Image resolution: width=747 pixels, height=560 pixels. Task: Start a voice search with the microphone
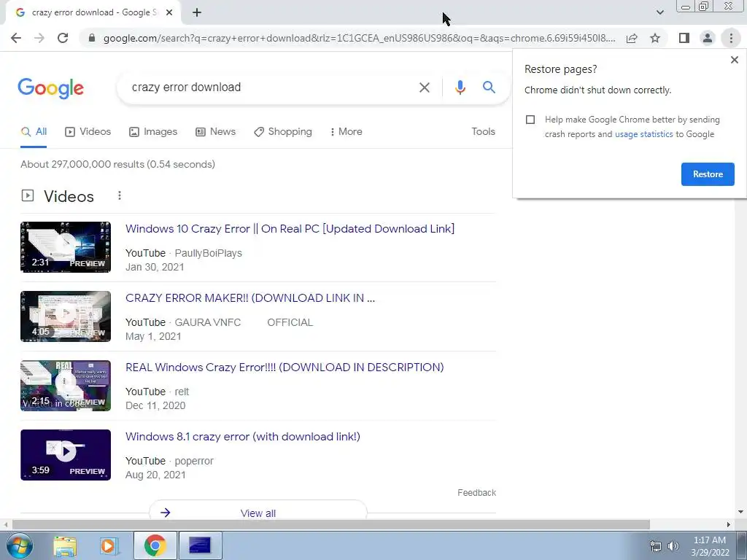(x=460, y=87)
